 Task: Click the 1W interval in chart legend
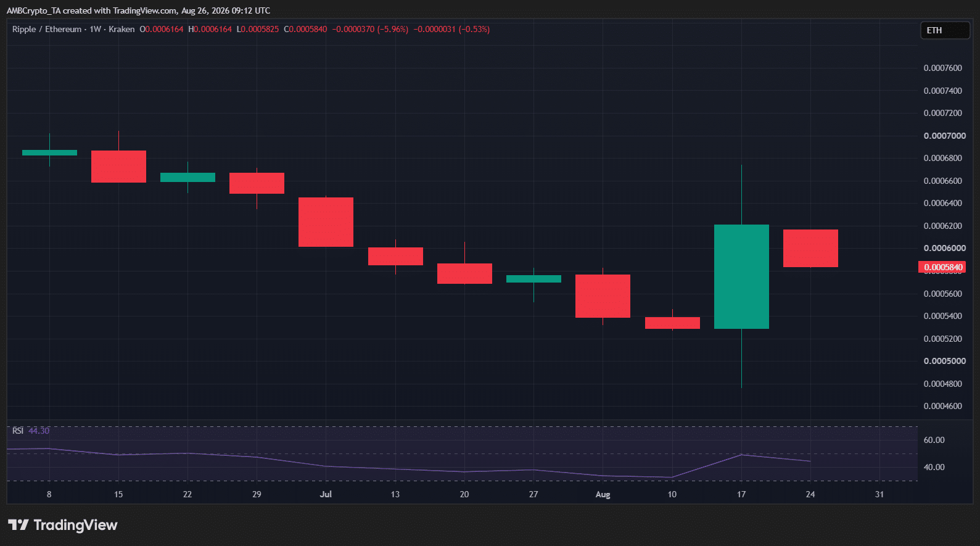click(95, 29)
